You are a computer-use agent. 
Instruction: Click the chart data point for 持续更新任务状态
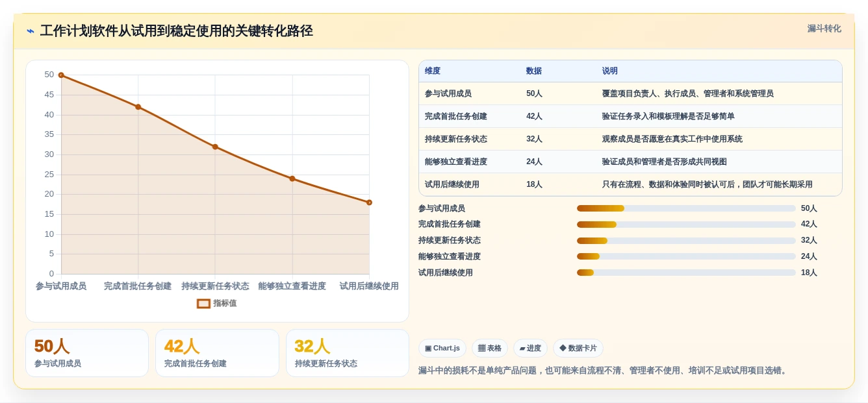[215, 147]
